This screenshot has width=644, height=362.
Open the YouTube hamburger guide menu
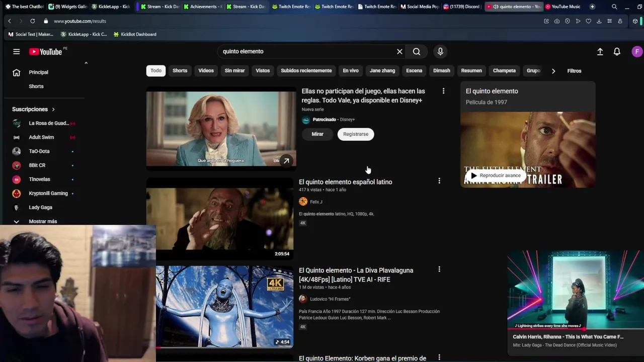coord(16,51)
